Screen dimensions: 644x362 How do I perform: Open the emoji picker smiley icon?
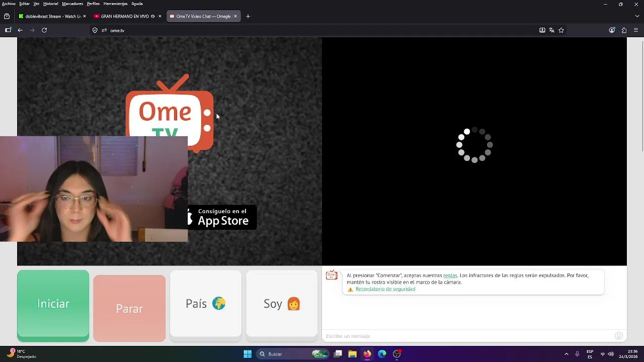619,336
